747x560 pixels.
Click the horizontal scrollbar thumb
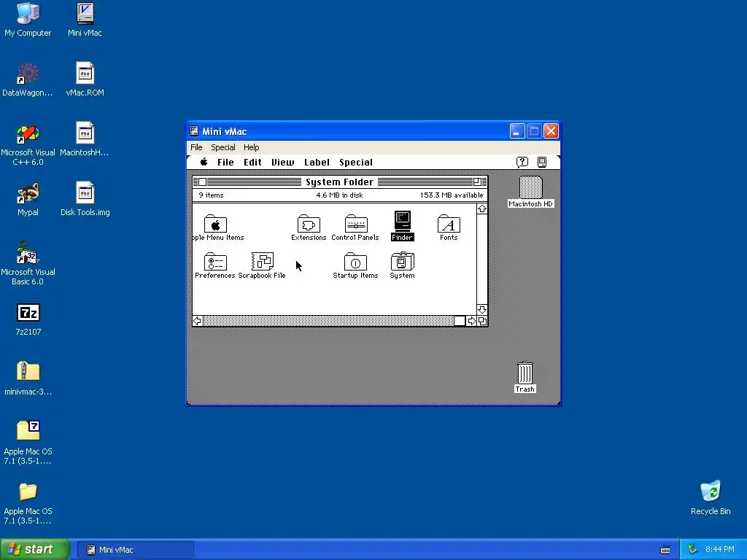click(x=460, y=321)
